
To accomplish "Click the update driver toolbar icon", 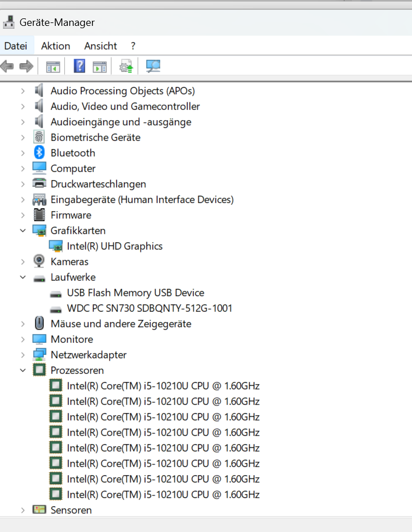I will click(126, 66).
